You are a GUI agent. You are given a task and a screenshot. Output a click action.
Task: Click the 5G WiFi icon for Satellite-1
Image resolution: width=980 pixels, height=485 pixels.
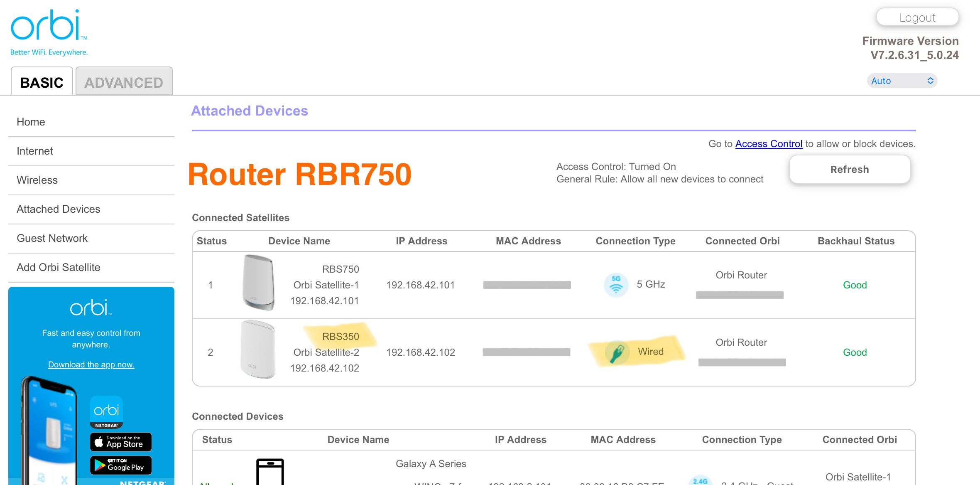tap(616, 285)
